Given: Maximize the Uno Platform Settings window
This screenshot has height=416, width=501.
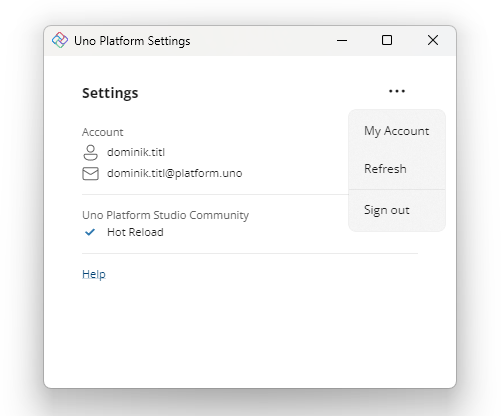Looking at the screenshot, I should pos(387,41).
